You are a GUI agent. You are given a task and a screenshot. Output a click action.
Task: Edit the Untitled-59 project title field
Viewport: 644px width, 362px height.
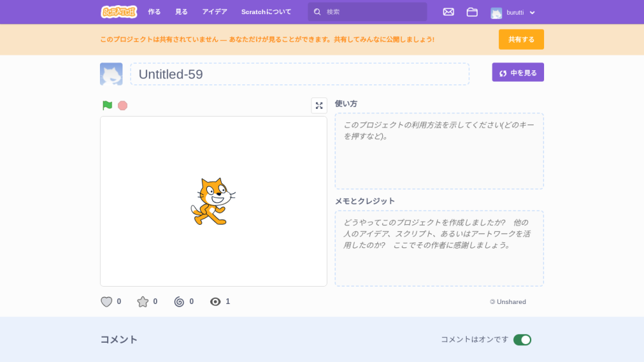[x=300, y=74]
